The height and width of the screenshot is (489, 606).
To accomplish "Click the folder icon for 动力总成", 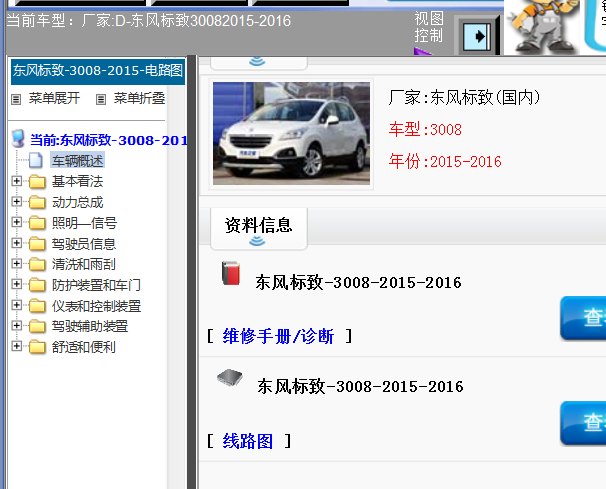I will tap(37, 202).
